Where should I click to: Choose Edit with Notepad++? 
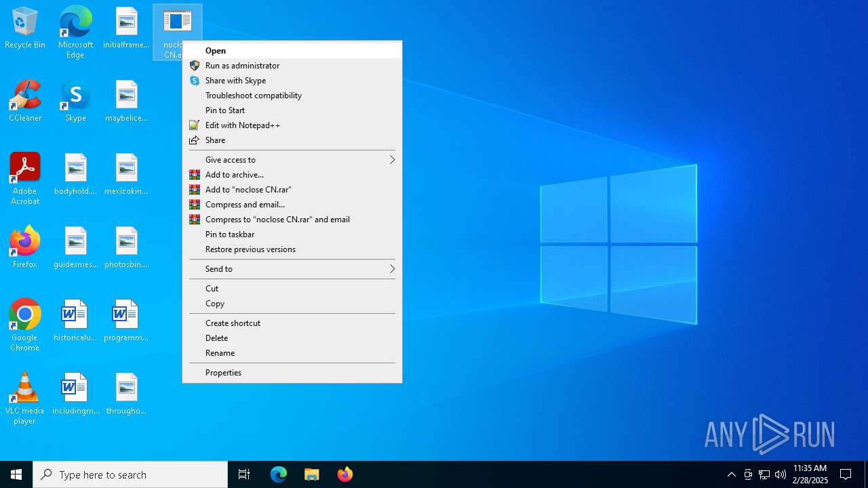coord(292,125)
